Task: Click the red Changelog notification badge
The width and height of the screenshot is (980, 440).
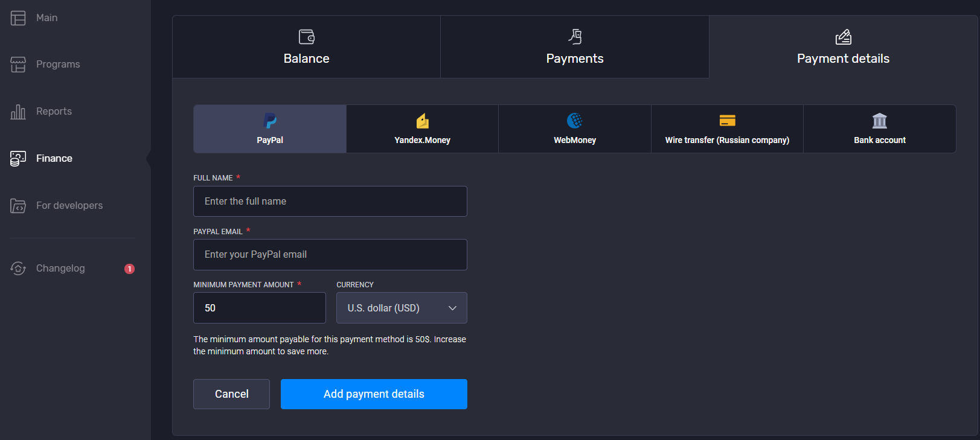Action: click(x=129, y=269)
